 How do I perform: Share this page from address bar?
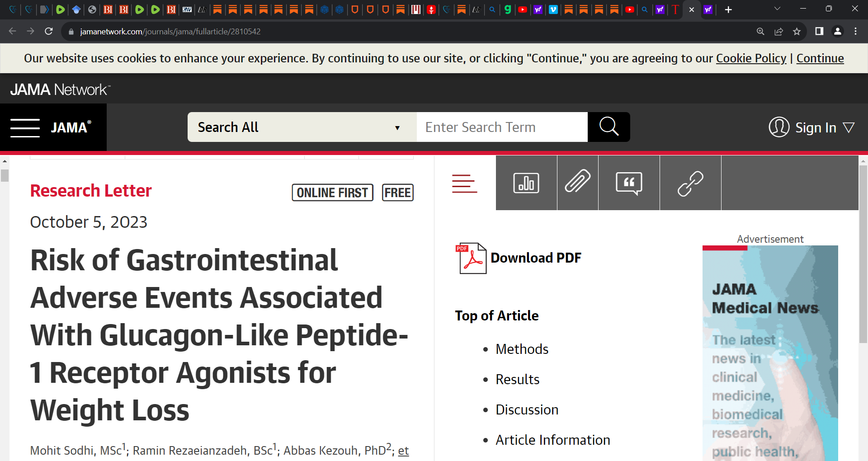(778, 31)
